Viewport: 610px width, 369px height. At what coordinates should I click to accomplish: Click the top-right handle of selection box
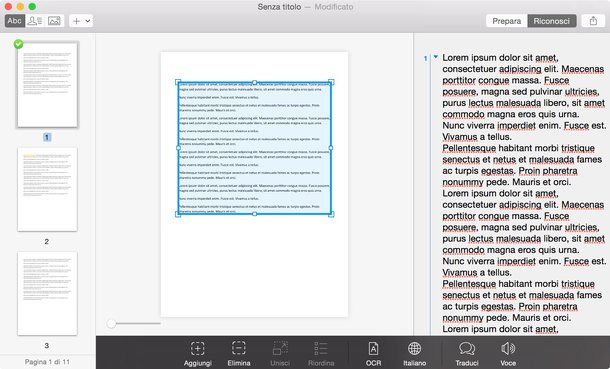pos(331,82)
